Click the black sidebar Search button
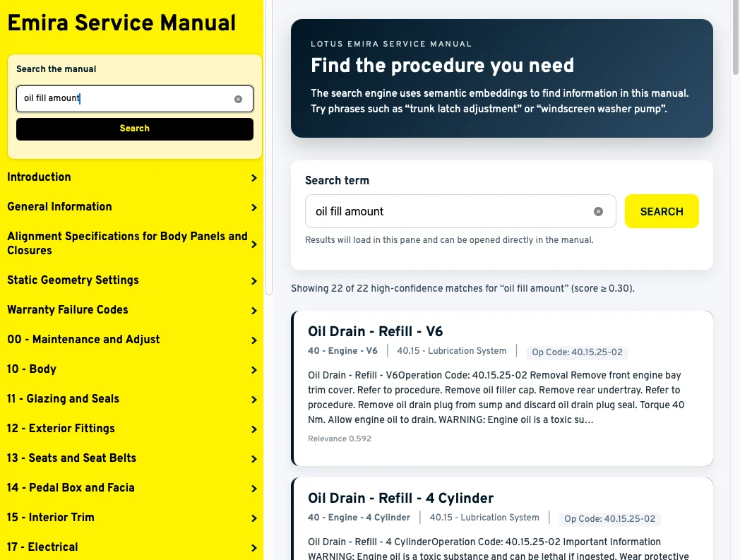 pyautogui.click(x=134, y=129)
